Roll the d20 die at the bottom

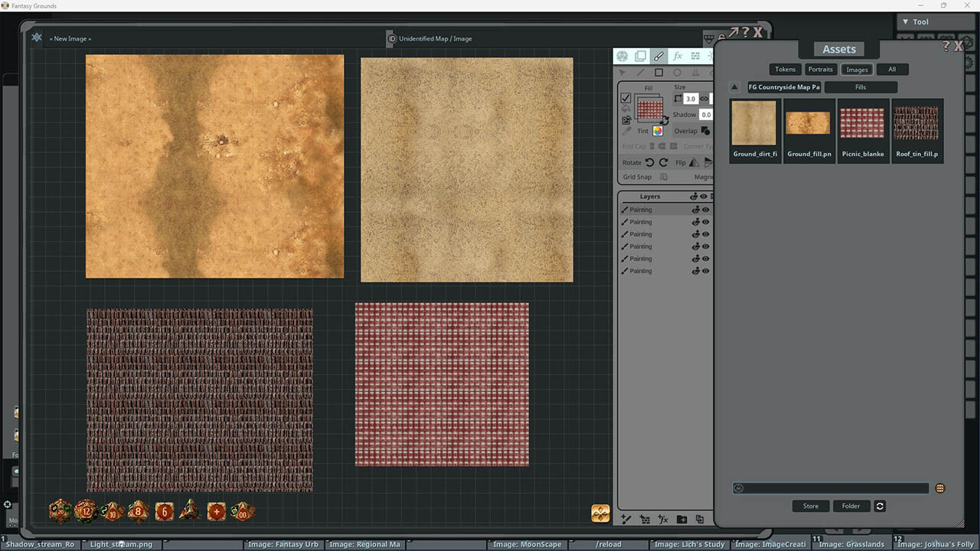coord(60,511)
